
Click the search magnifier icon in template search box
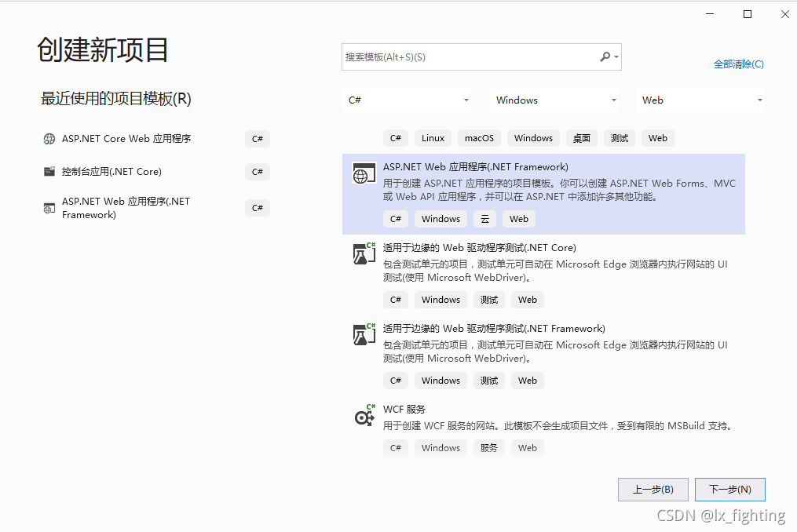(605, 57)
